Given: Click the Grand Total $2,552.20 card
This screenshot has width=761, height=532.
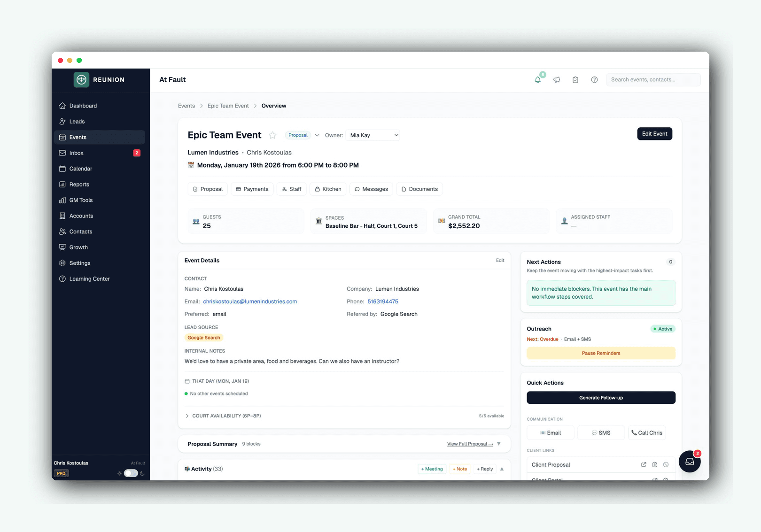Looking at the screenshot, I should point(491,221).
